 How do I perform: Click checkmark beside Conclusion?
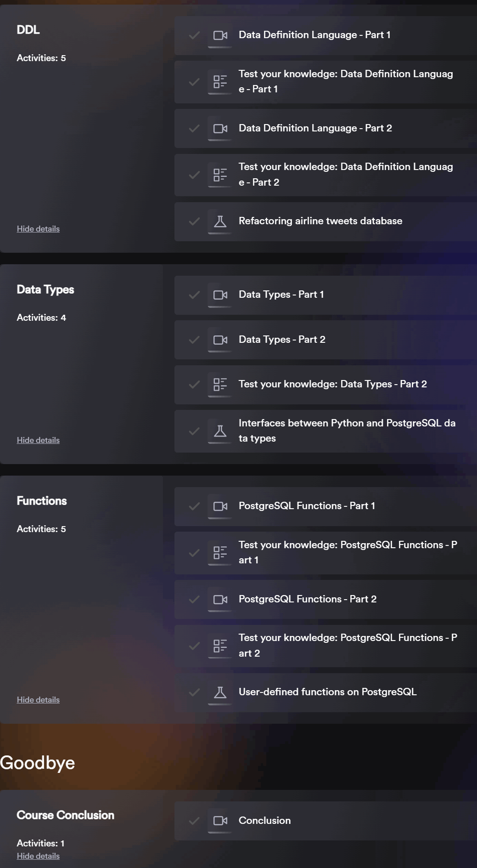click(194, 821)
